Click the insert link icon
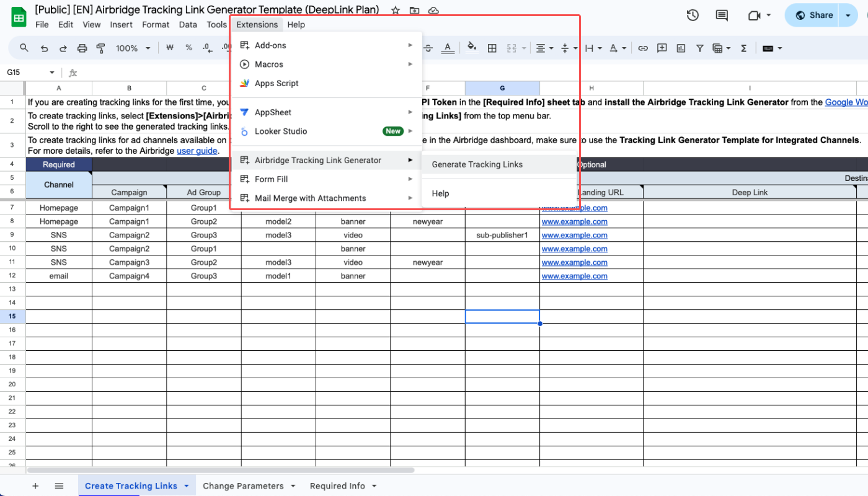868x496 pixels. coord(643,48)
